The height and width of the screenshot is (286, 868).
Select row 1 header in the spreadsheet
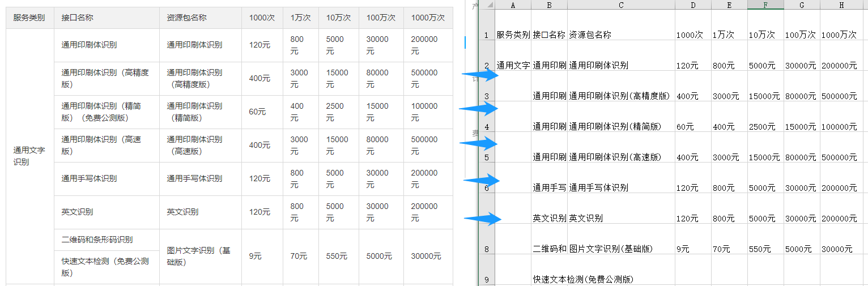pyautogui.click(x=487, y=25)
